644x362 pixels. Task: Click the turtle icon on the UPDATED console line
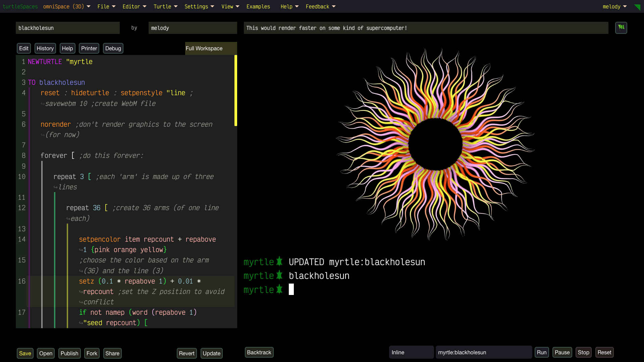(x=279, y=262)
